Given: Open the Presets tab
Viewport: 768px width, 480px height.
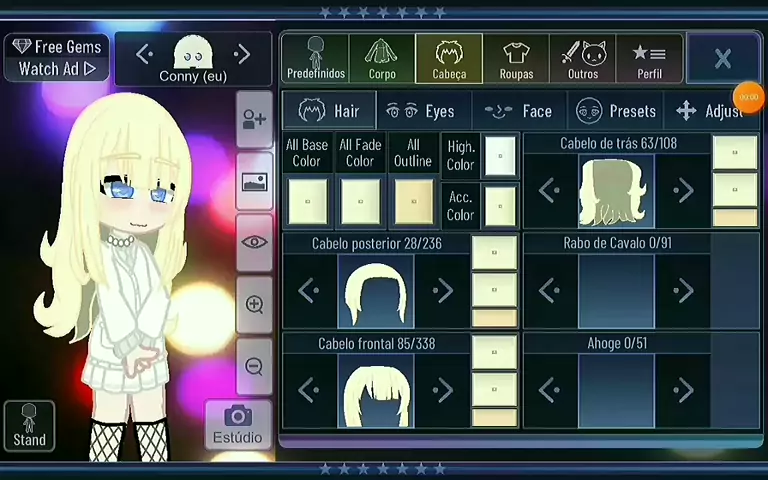Looking at the screenshot, I should tap(617, 111).
